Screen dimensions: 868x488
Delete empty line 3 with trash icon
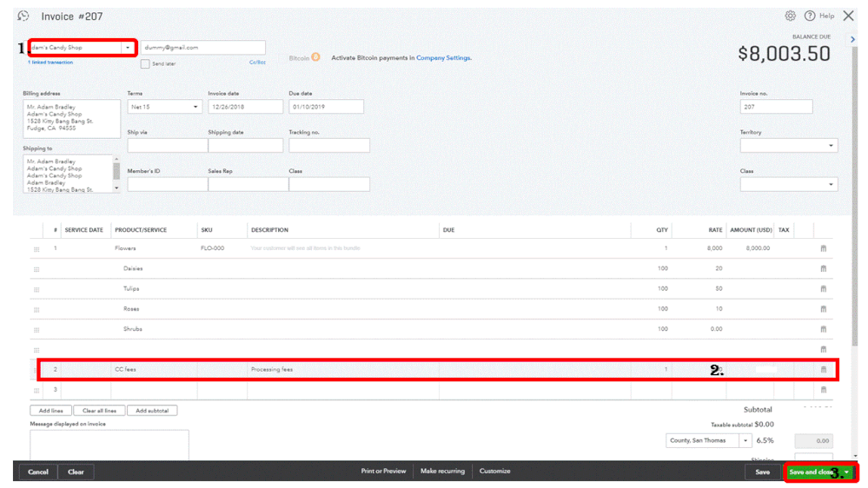click(x=823, y=390)
